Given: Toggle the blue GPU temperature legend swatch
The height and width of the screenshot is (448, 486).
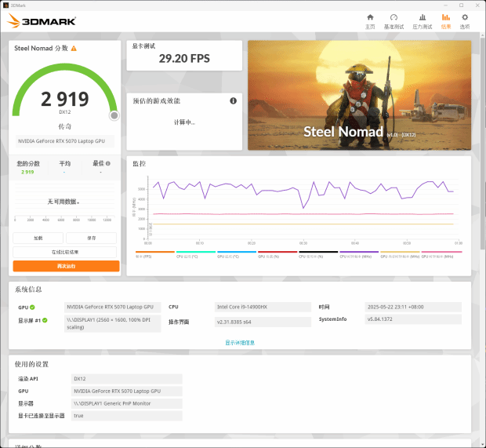Looking at the screenshot, I should [237, 252].
